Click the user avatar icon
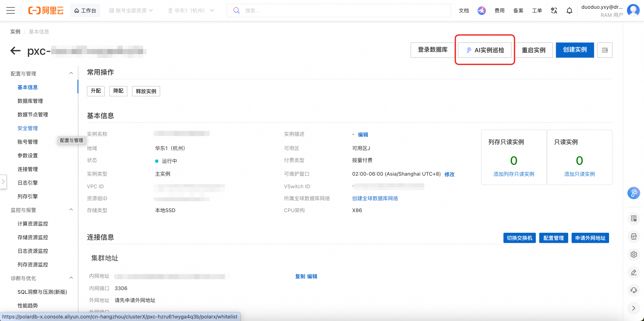 click(633, 10)
